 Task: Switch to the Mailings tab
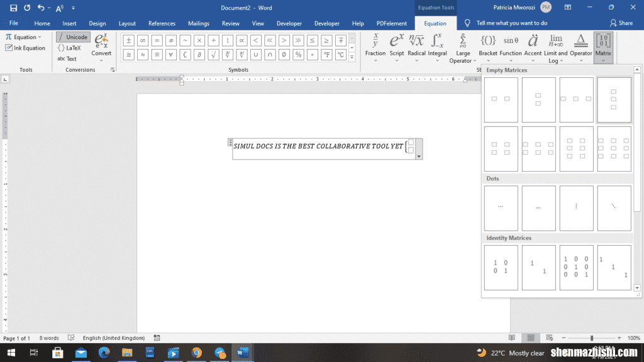[x=198, y=23]
